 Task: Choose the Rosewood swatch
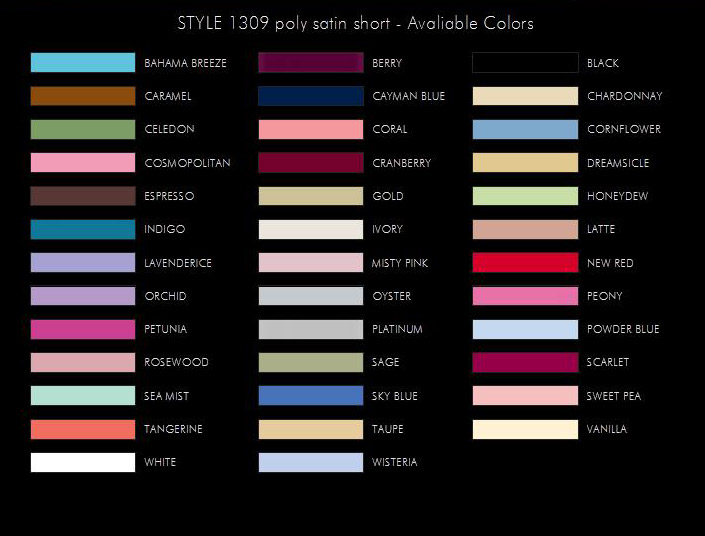click(x=83, y=362)
